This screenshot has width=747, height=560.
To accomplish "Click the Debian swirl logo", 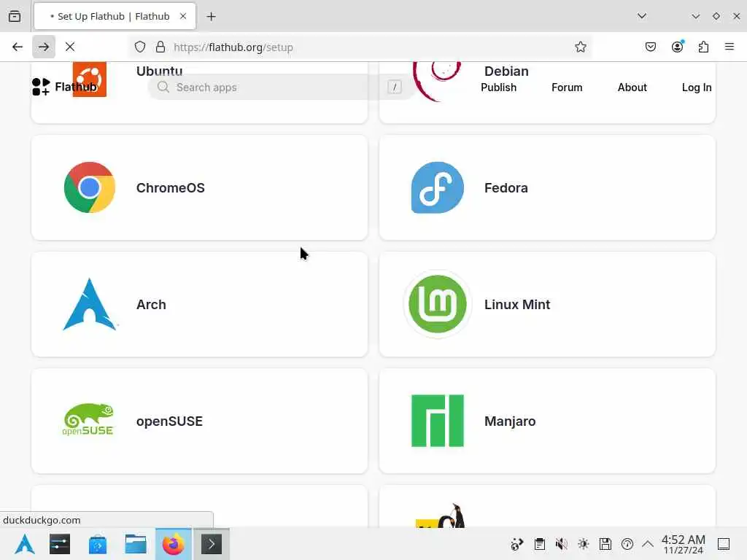I will 438,81.
